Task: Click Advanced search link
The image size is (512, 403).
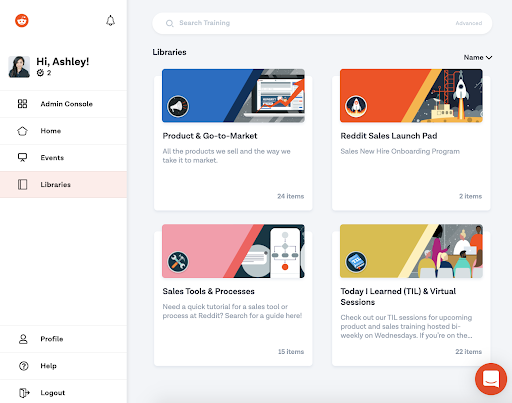Action: click(x=469, y=23)
